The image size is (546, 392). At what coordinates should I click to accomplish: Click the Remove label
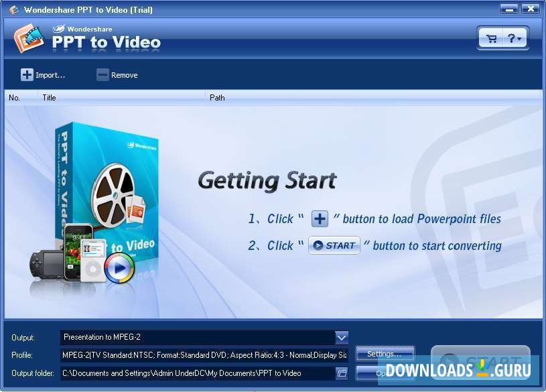click(x=125, y=75)
